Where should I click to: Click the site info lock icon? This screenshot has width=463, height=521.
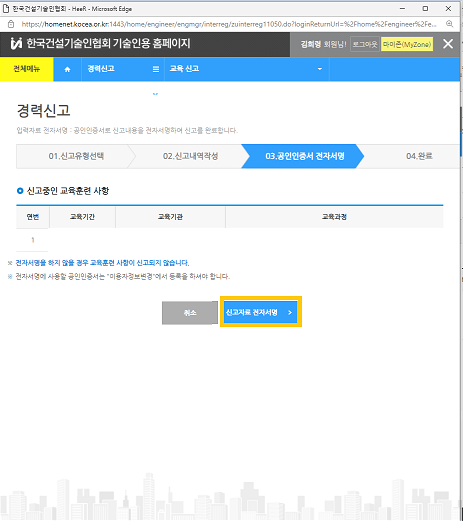11,24
